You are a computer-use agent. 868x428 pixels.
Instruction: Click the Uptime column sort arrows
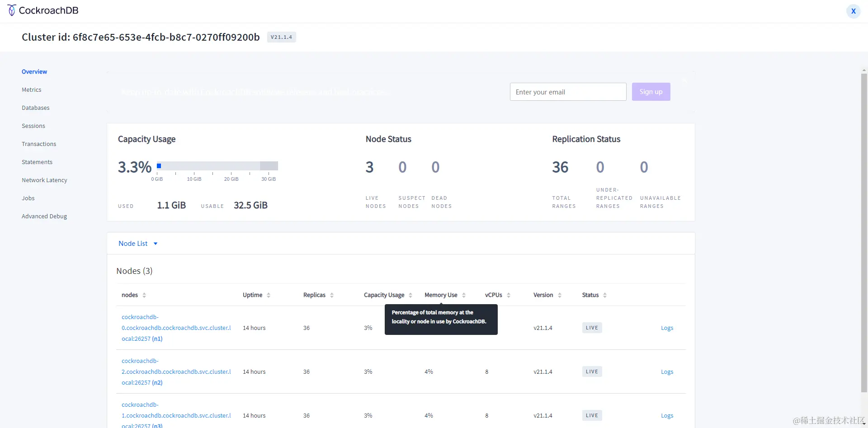269,295
